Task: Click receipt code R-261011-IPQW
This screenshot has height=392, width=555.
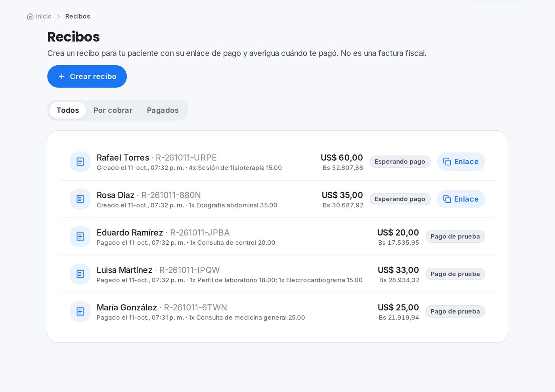Action: click(189, 270)
